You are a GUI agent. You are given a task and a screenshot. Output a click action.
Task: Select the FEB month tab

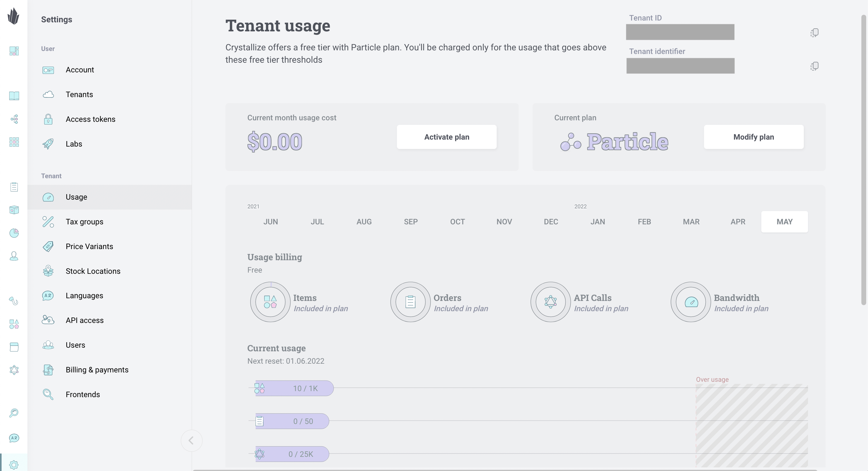[x=644, y=222]
